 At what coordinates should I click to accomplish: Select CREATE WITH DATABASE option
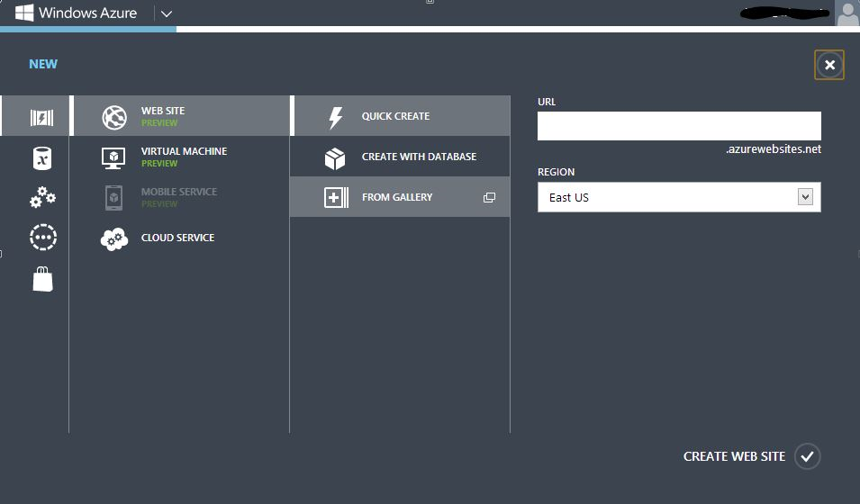[401, 157]
